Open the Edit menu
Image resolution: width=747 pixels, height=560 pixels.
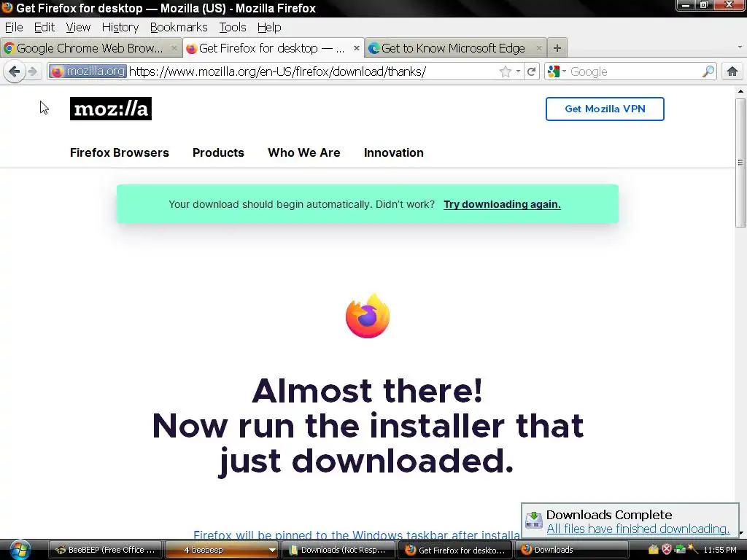[x=44, y=27]
